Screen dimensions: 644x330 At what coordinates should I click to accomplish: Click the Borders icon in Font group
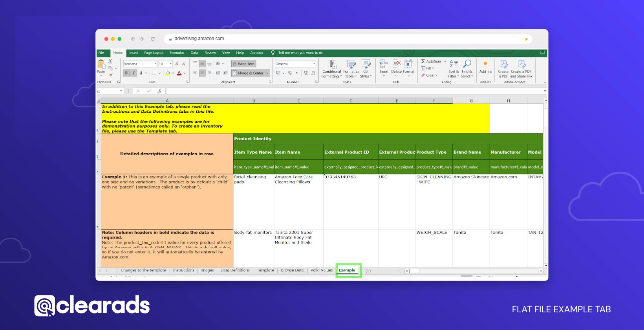[x=154, y=73]
